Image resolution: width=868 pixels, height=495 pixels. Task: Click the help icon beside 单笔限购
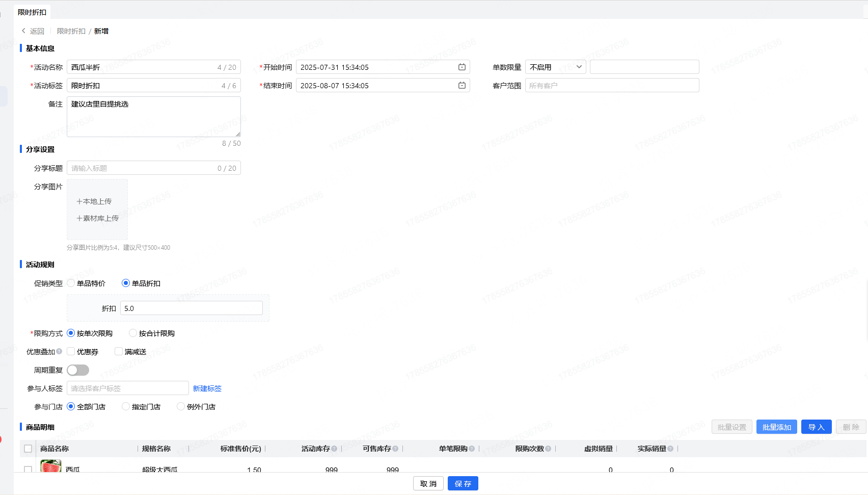click(x=472, y=449)
